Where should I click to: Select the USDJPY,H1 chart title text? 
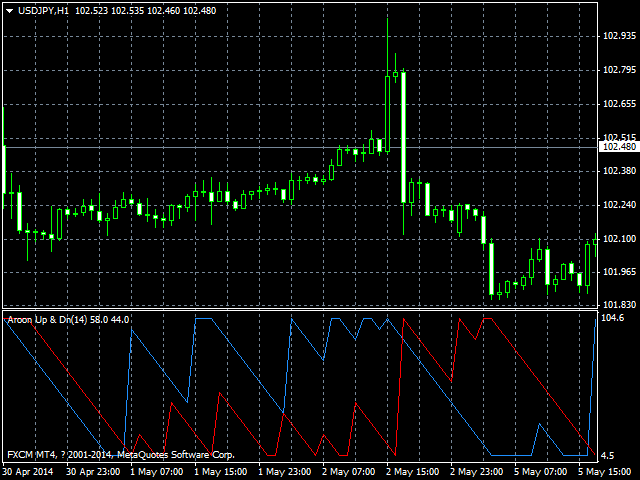click(x=44, y=11)
